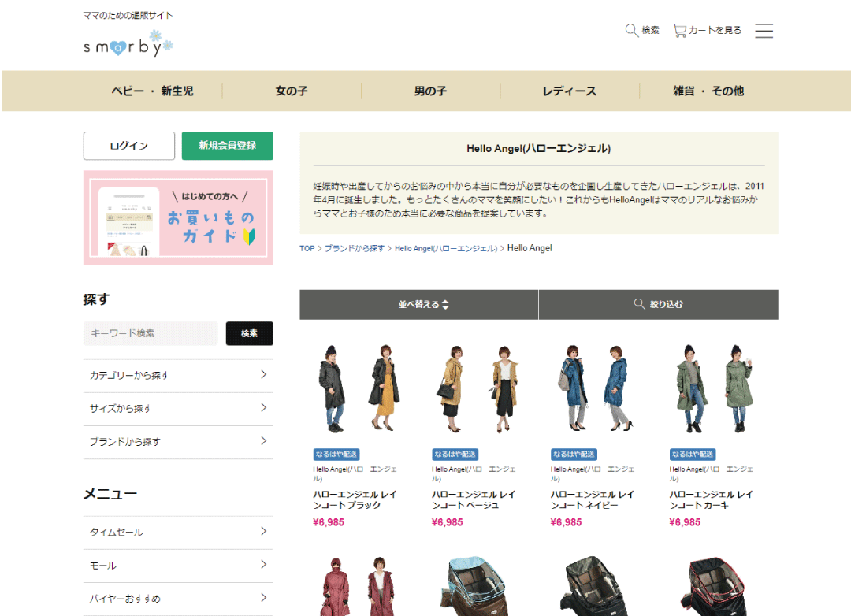Click ハローエンジェル レインコート カーキ title
The height and width of the screenshot is (616, 851).
(x=712, y=500)
